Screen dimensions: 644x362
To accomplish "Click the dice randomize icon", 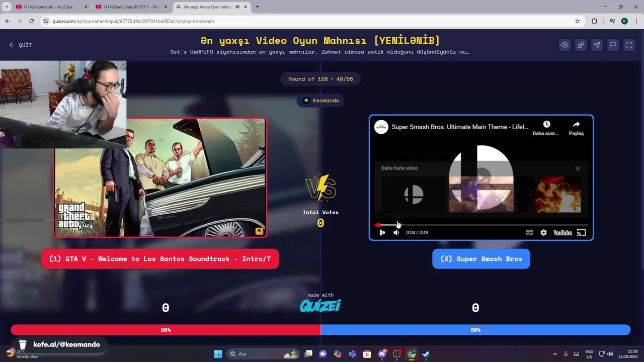I will pos(581,45).
